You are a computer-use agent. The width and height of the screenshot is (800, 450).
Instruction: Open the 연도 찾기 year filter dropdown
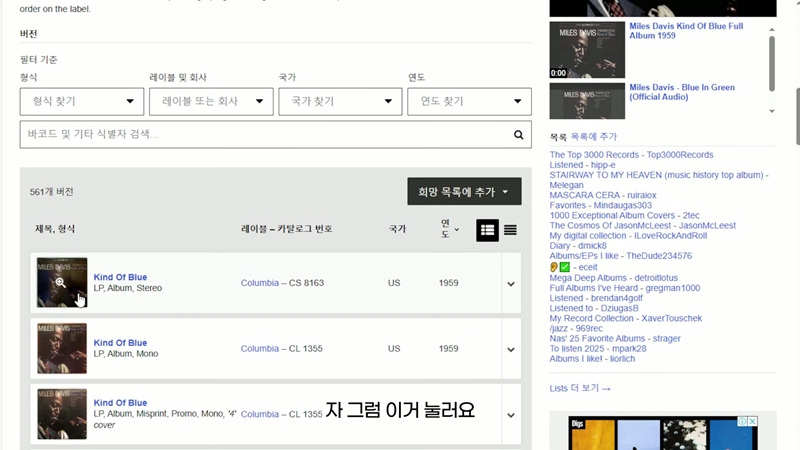tap(469, 101)
